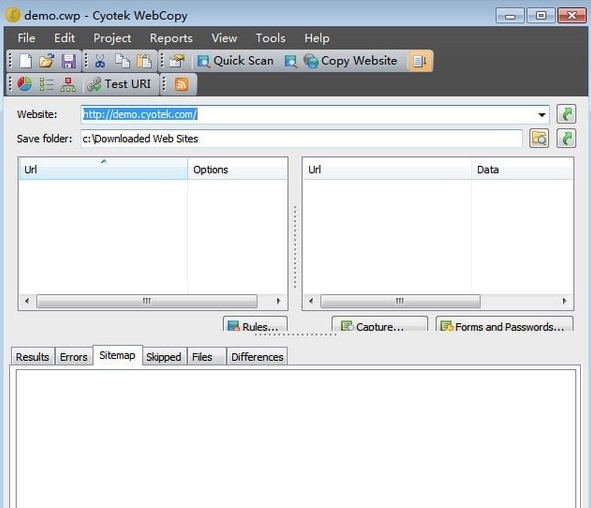
Task: Expand the Website address dropdown
Action: coord(542,115)
